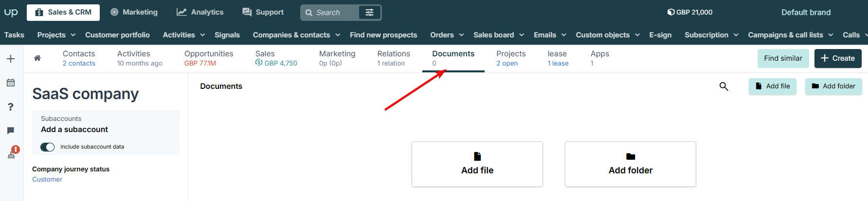
Task: Open the Sales board dropdown
Action: (499, 35)
